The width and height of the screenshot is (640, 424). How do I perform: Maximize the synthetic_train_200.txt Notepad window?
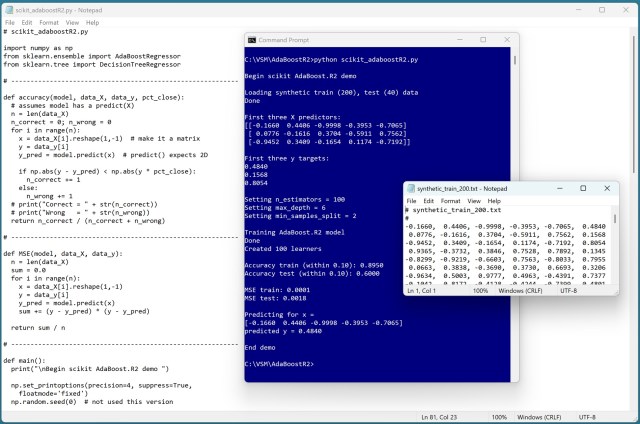coord(582,188)
